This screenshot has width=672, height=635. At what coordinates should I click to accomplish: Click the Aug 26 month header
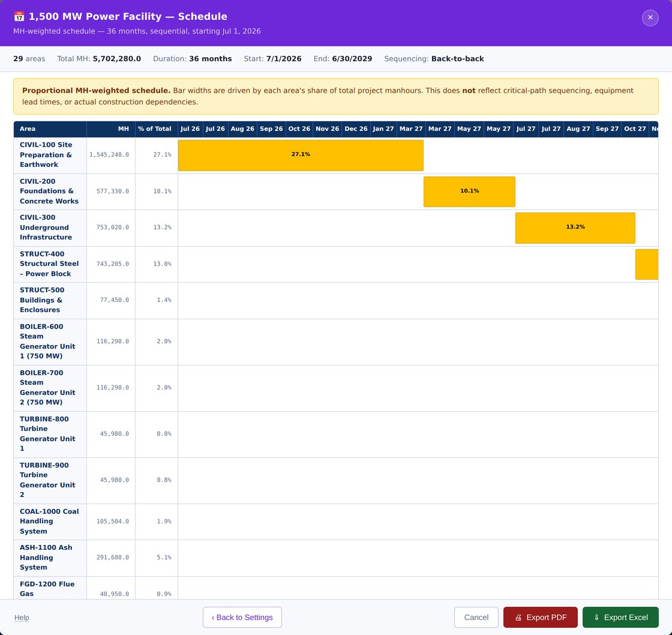tap(242, 128)
